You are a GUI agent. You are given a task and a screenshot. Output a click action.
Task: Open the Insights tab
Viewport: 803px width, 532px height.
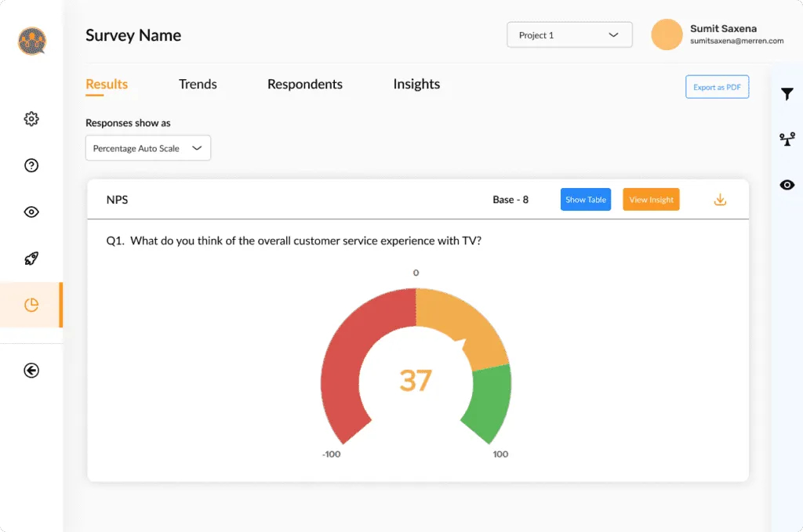click(416, 85)
